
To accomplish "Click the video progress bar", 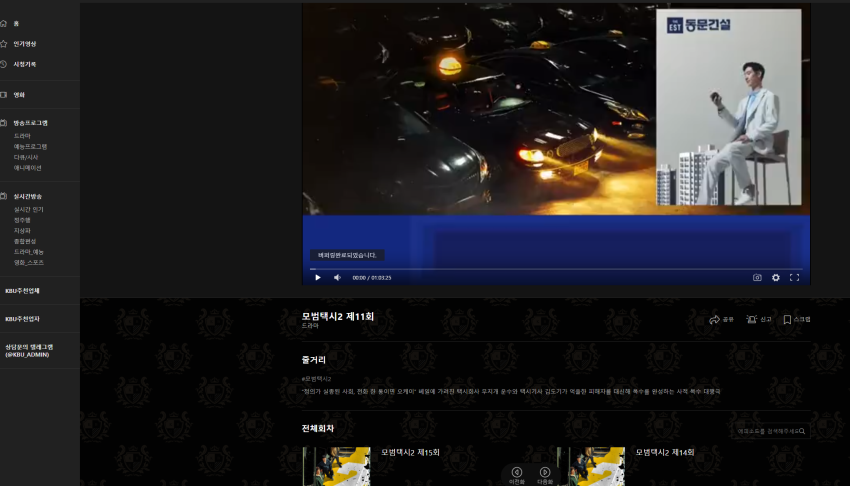I will click(x=556, y=269).
